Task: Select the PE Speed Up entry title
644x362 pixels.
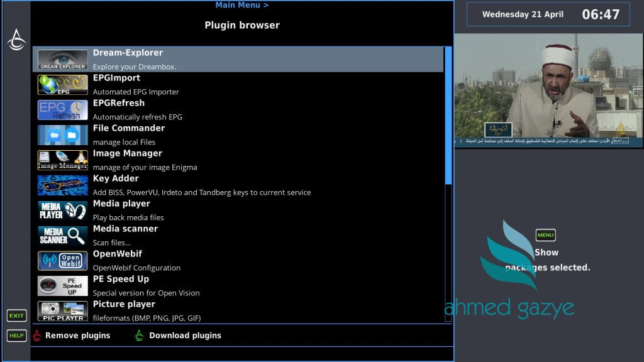Action: 121,279
